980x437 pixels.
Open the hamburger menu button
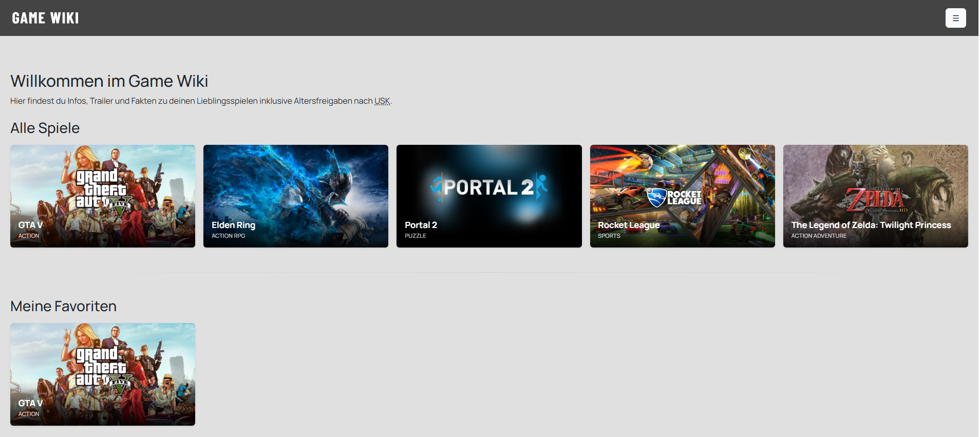click(x=955, y=18)
